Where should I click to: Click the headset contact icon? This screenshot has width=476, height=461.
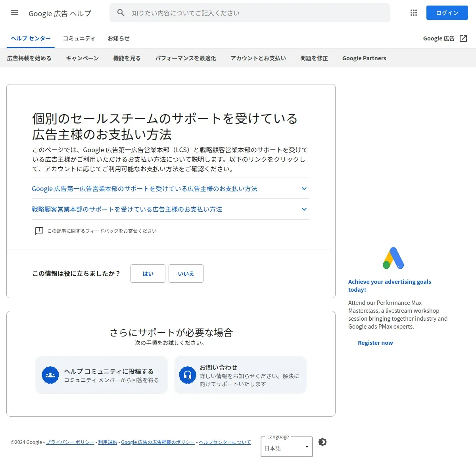[188, 375]
